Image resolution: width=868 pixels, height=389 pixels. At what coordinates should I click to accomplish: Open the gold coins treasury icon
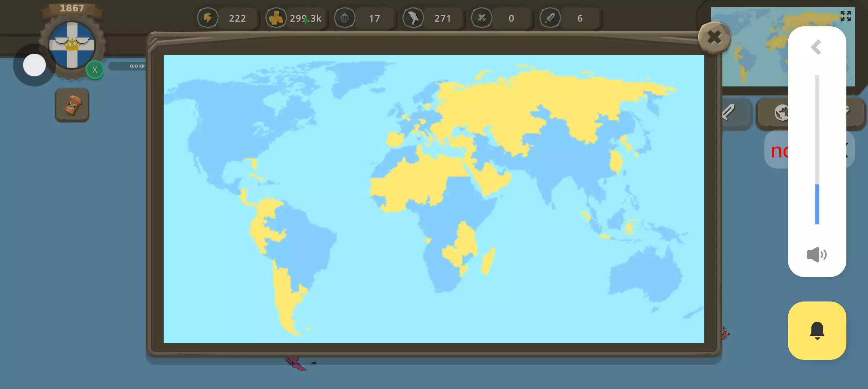tap(276, 18)
